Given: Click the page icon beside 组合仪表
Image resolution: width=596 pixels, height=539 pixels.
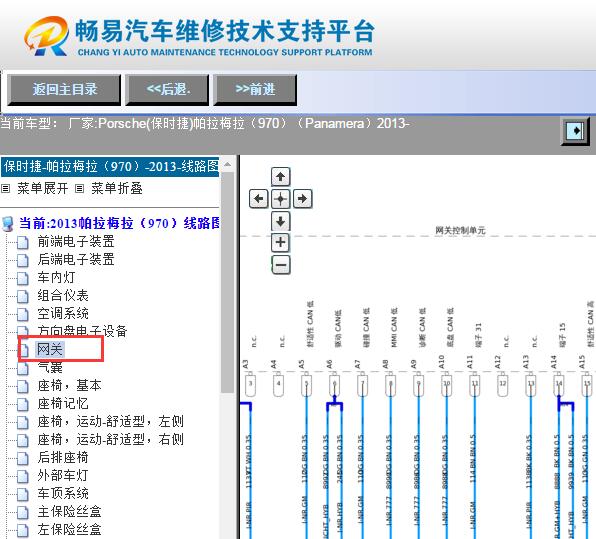Looking at the screenshot, I should coord(23,296).
